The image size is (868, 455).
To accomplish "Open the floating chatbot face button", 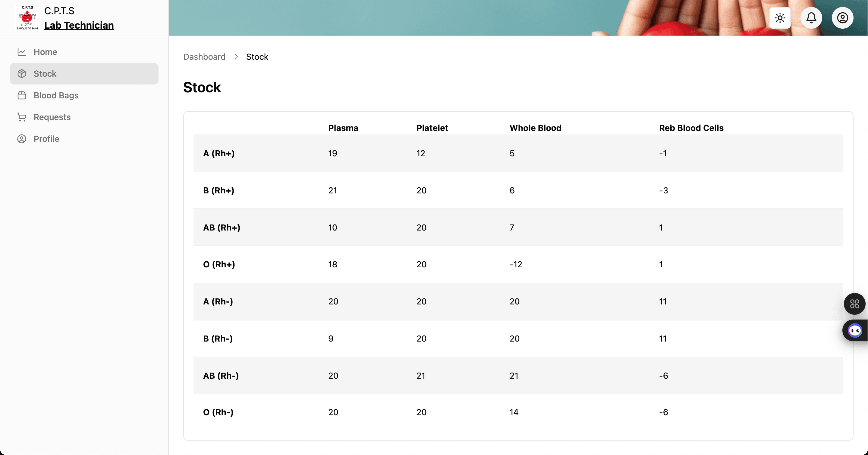I will point(855,331).
